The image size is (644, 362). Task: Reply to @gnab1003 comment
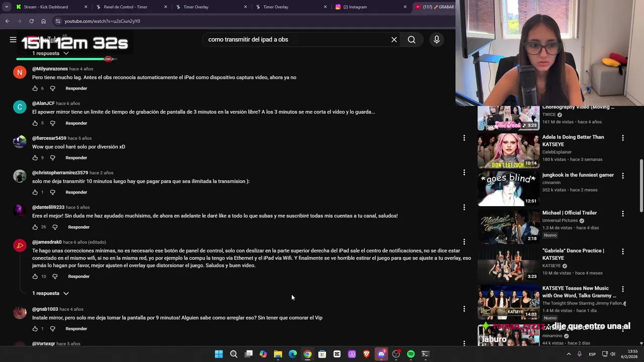(76, 329)
